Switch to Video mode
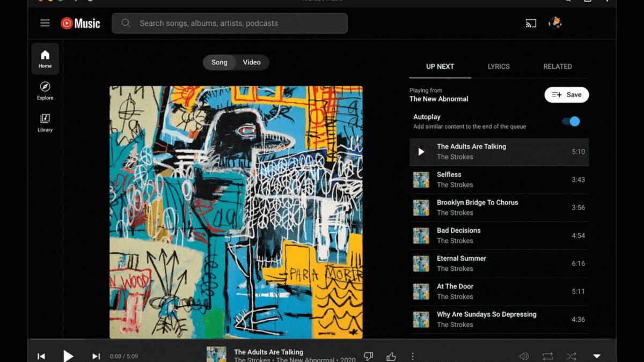The width and height of the screenshot is (644, 362). tap(252, 62)
